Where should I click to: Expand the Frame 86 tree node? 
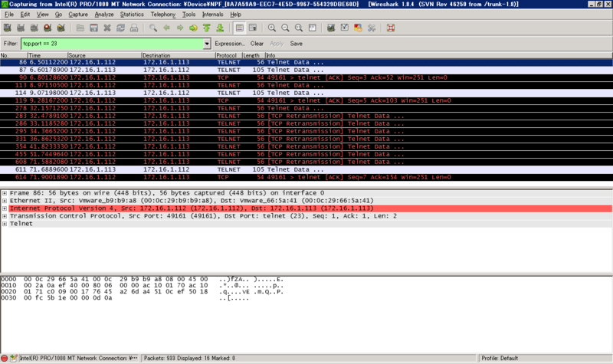coord(5,193)
